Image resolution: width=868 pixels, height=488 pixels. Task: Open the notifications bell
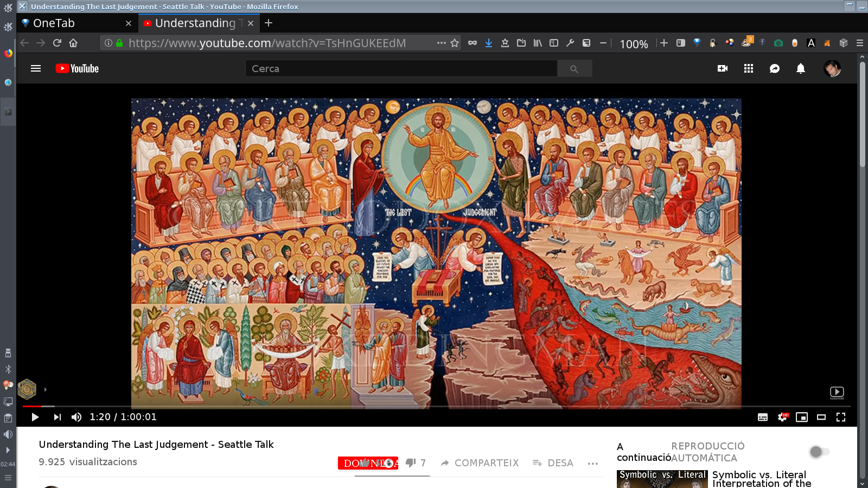click(x=801, y=68)
